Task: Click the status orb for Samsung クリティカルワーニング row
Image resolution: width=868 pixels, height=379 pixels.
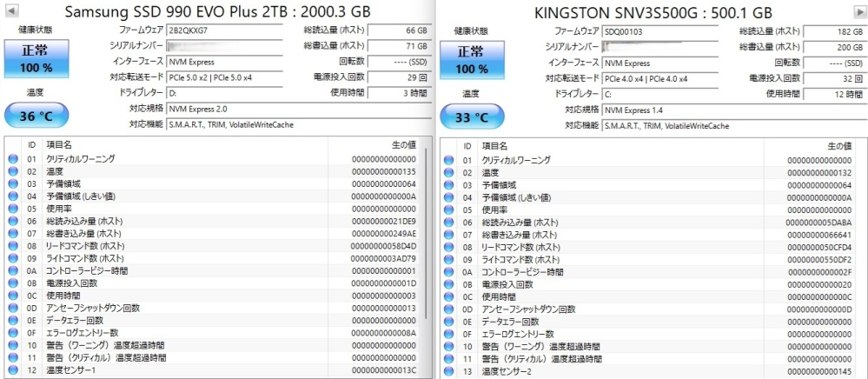Action: coord(13,159)
